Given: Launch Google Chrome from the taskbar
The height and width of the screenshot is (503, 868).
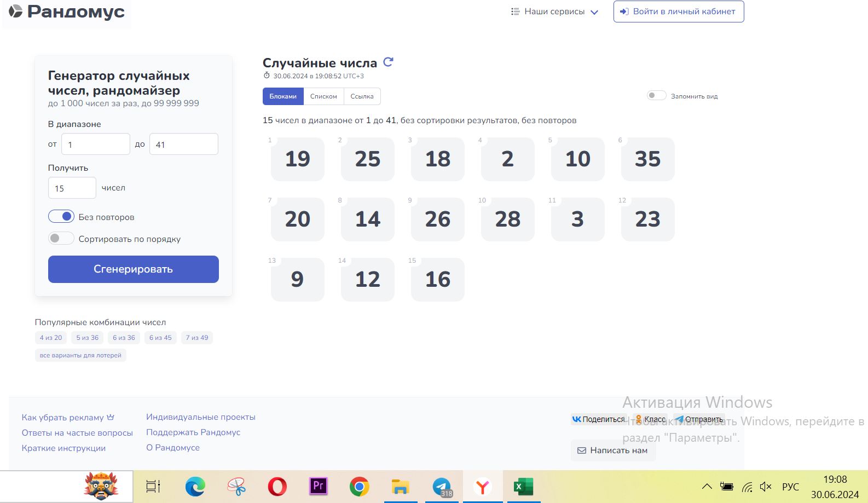Looking at the screenshot, I should [x=360, y=486].
